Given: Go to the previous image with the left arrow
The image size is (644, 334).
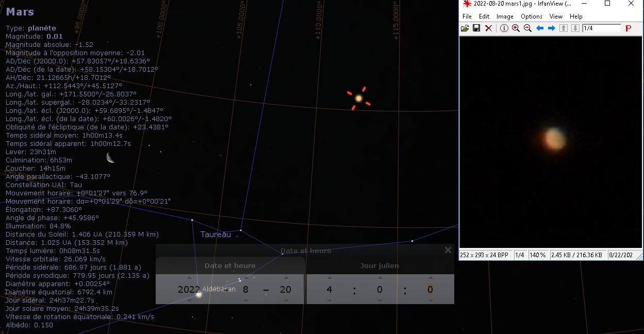Looking at the screenshot, I should click(540, 28).
